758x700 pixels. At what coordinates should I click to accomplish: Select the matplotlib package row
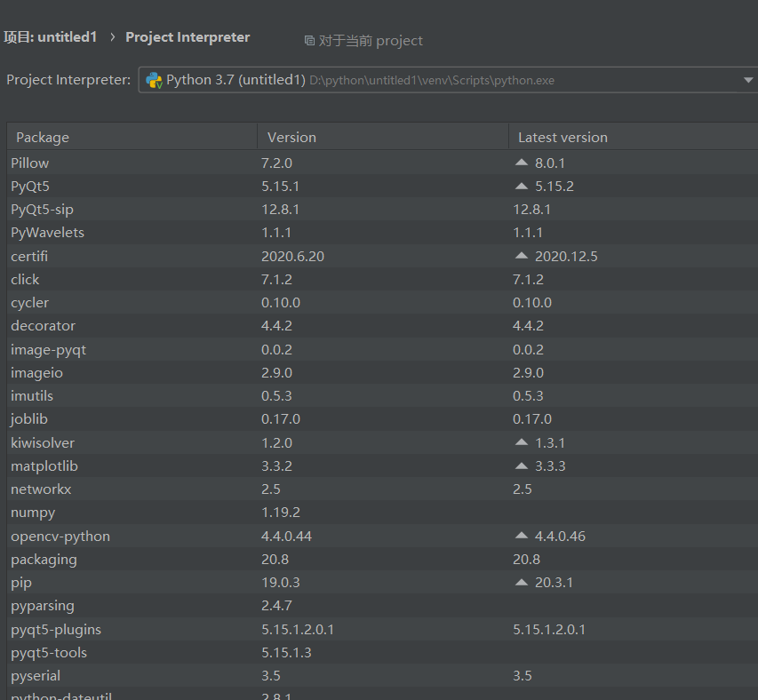pos(383,465)
